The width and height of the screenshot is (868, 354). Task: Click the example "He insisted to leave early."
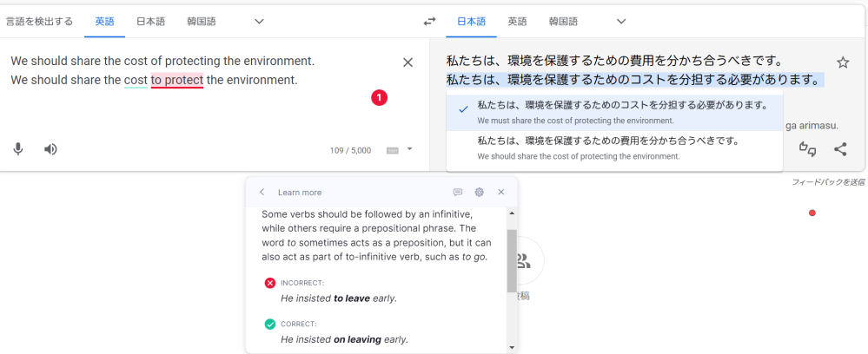(339, 298)
